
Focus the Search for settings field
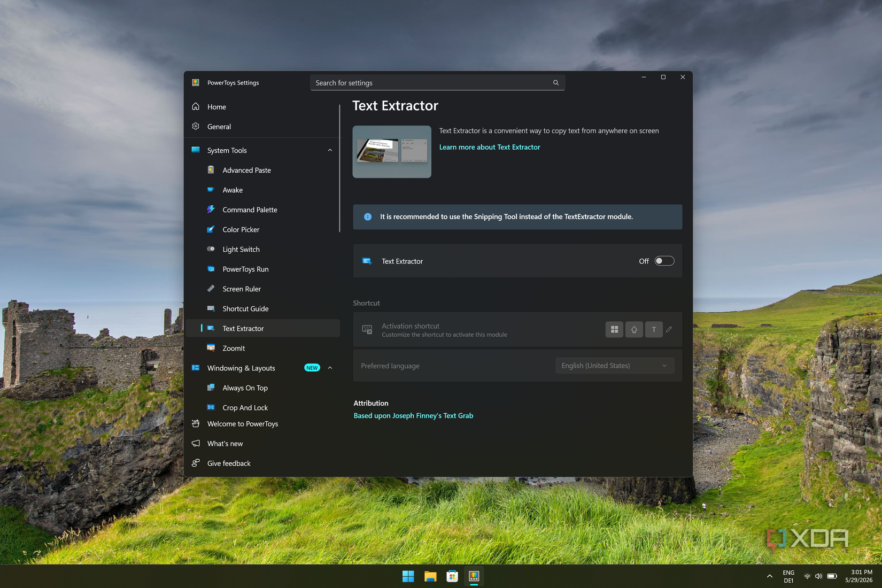point(437,83)
